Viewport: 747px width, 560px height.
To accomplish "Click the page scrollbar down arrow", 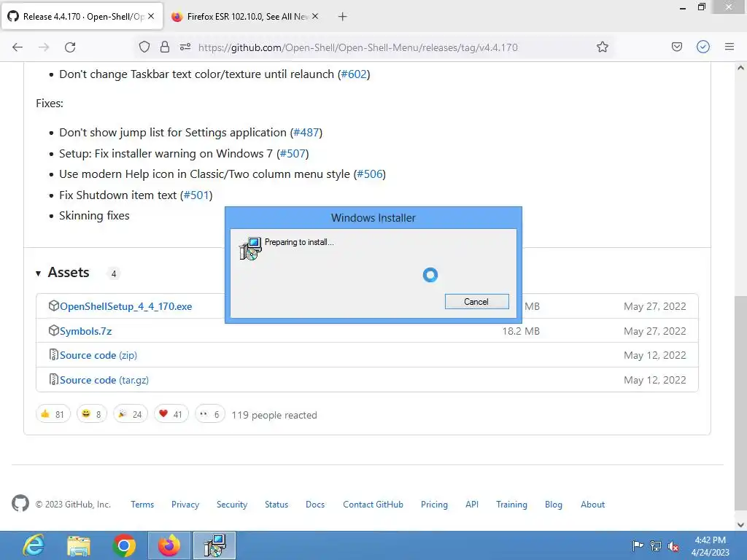I will click(x=740, y=525).
